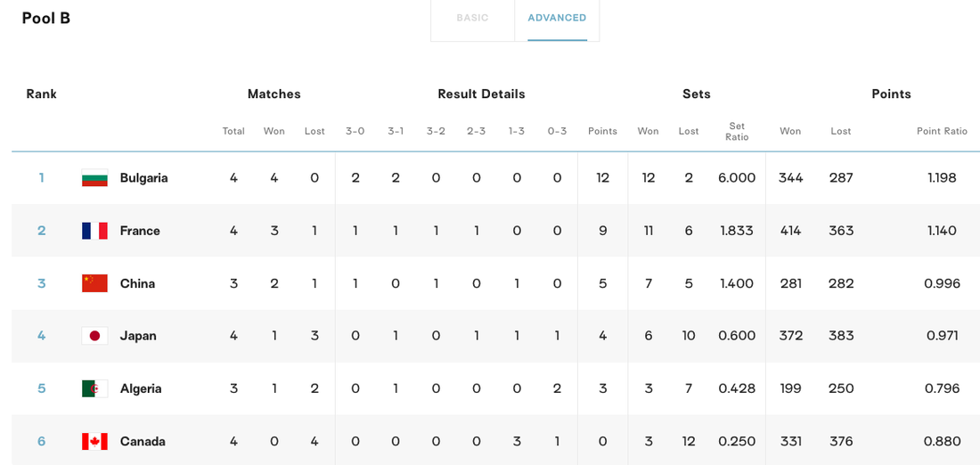This screenshot has height=465, width=980.
Task: Click the 3-0 result column header
Action: tap(355, 131)
